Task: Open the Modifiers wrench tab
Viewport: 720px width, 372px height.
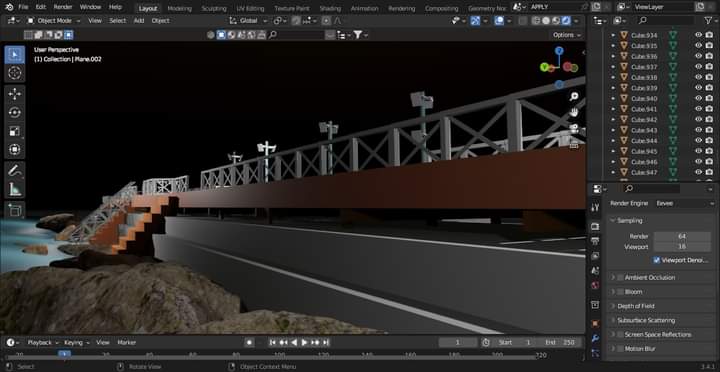Action: [x=595, y=338]
